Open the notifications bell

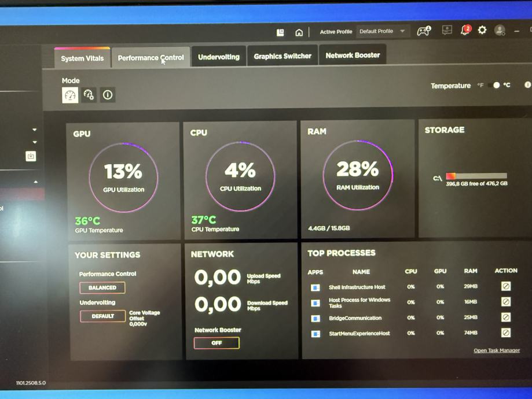[465, 31]
